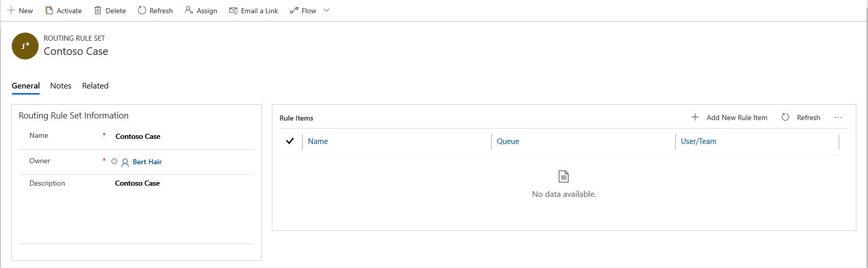Viewport: 868px width, 268px height.
Task: Click the Name field value Contoso Case
Action: pyautogui.click(x=138, y=136)
